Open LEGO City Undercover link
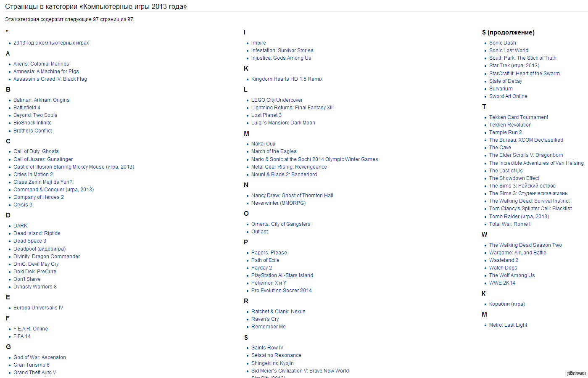Screen dimensions: 588x378 coord(277,100)
